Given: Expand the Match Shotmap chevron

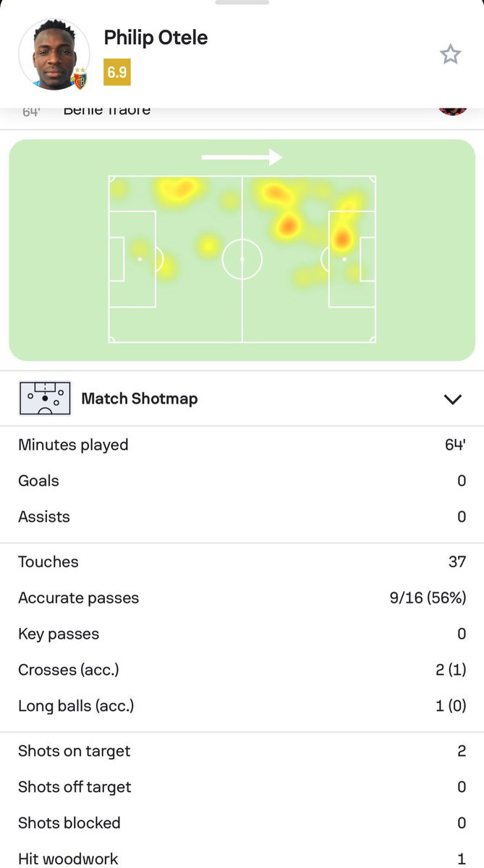Looking at the screenshot, I should click(x=452, y=399).
